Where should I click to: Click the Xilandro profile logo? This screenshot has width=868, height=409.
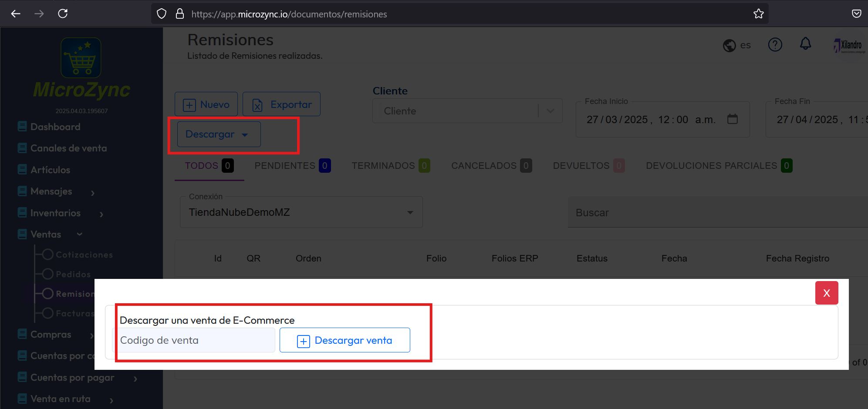point(848,45)
